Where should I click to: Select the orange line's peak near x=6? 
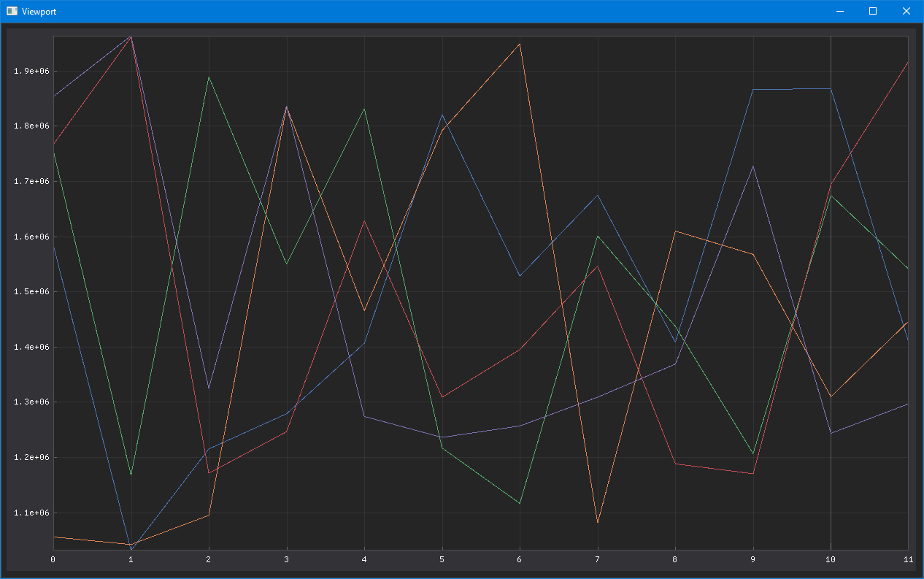point(519,45)
